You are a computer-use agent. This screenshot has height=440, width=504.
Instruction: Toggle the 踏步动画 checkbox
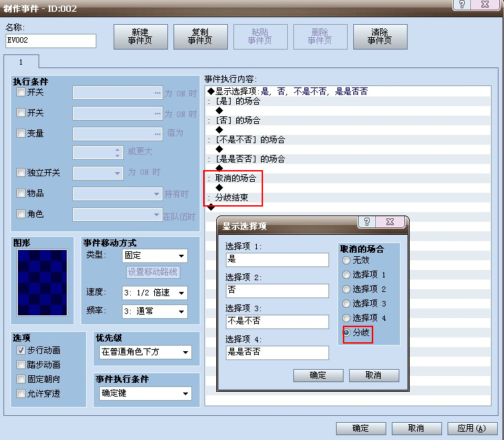[21, 365]
